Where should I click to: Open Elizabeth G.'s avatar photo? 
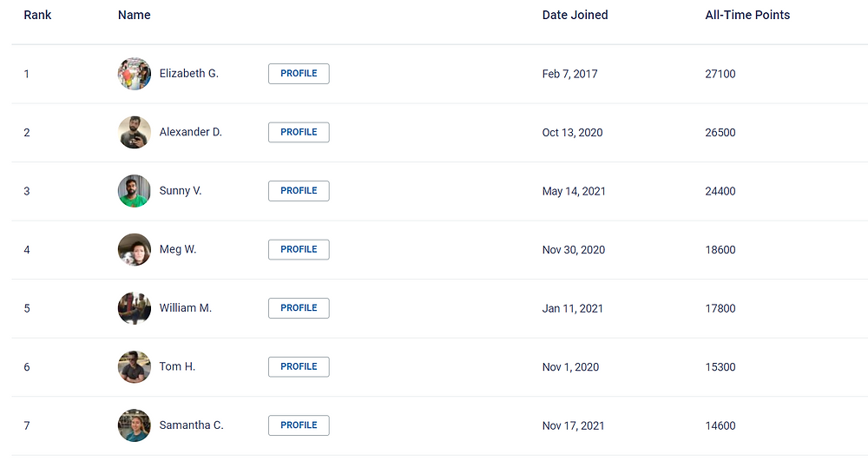tap(135, 74)
